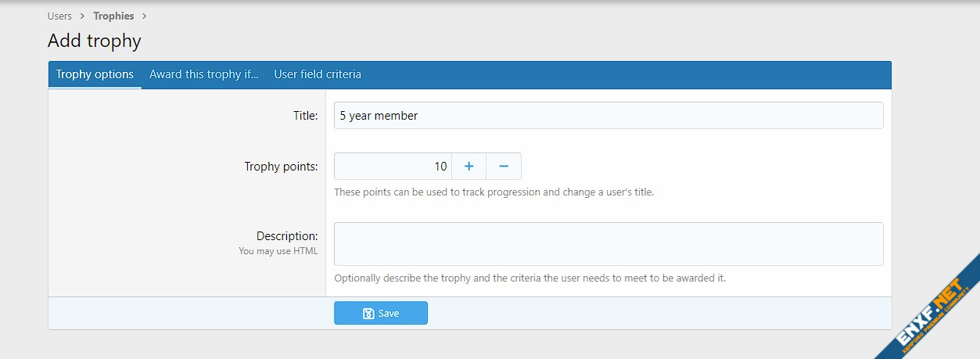Click the chevron after Users breadcrumb
The image size is (980, 359).
pyautogui.click(x=82, y=16)
